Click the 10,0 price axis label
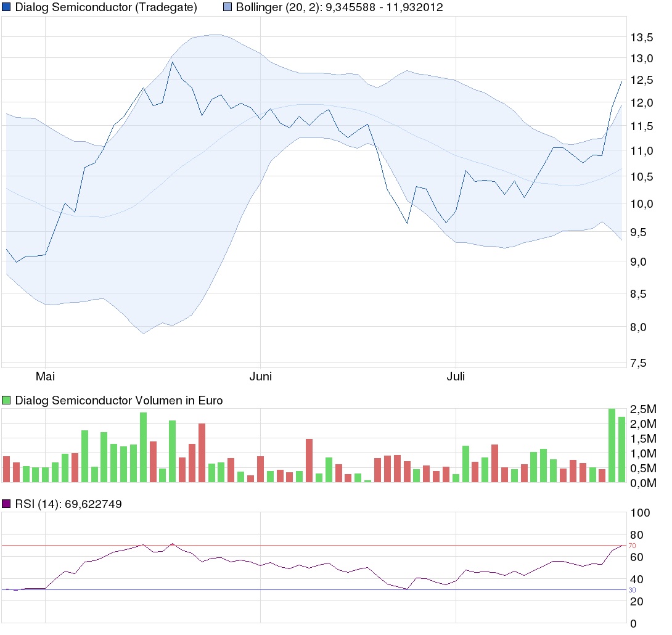Screen dimensions: 672x635 coord(642,204)
